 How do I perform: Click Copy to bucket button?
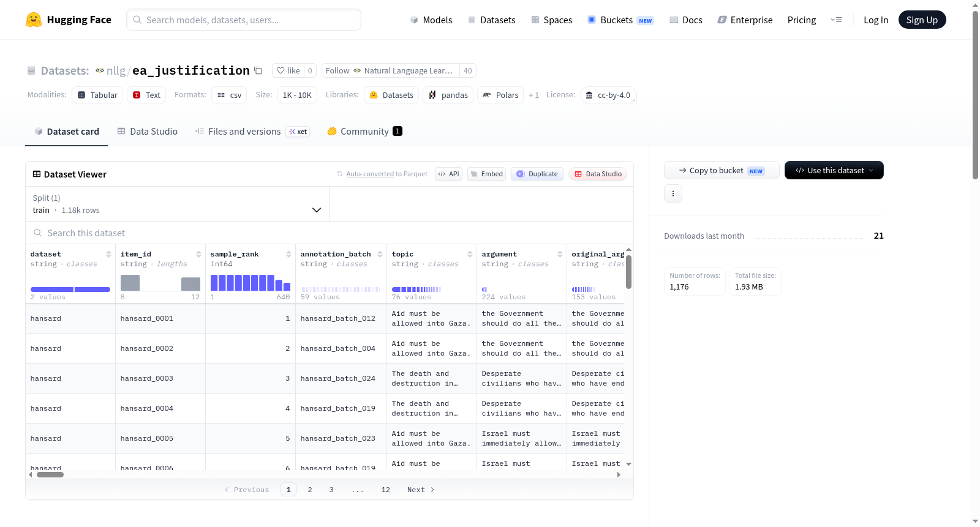click(722, 170)
